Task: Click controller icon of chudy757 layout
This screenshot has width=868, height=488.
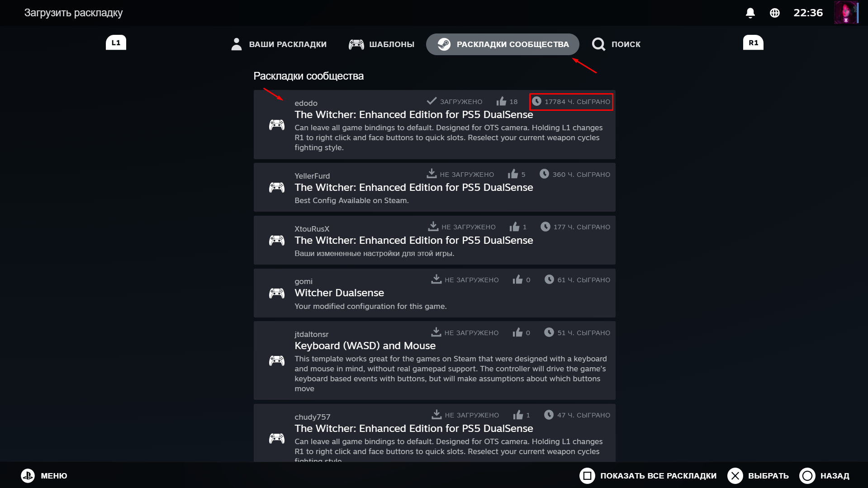Action: [277, 438]
